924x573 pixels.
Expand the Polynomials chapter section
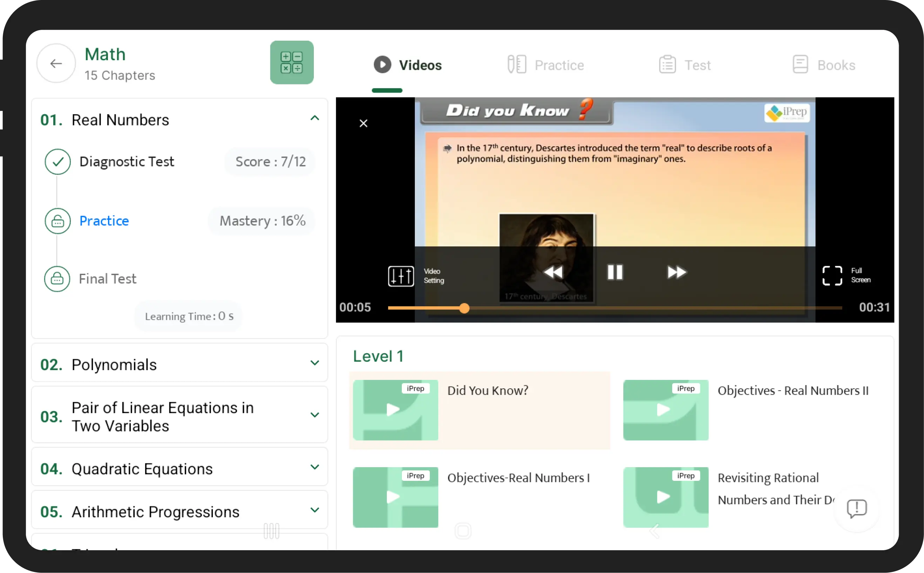[x=315, y=364]
